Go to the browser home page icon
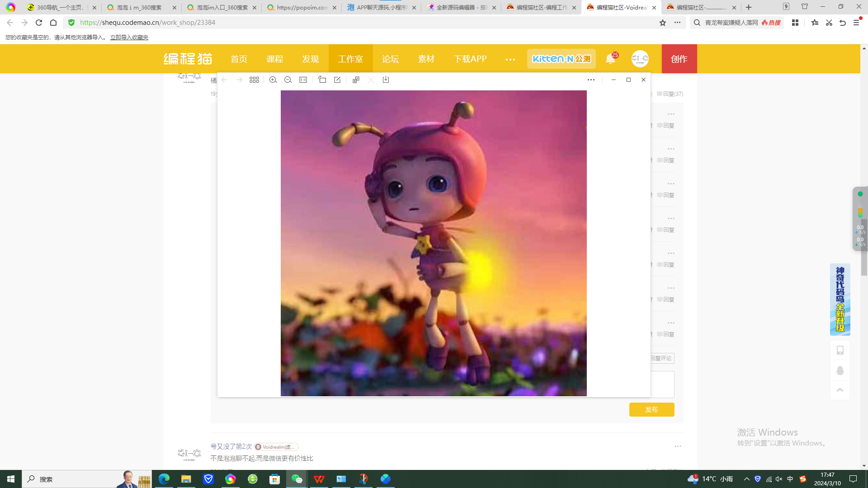This screenshot has width=868, height=488. pos(53,23)
